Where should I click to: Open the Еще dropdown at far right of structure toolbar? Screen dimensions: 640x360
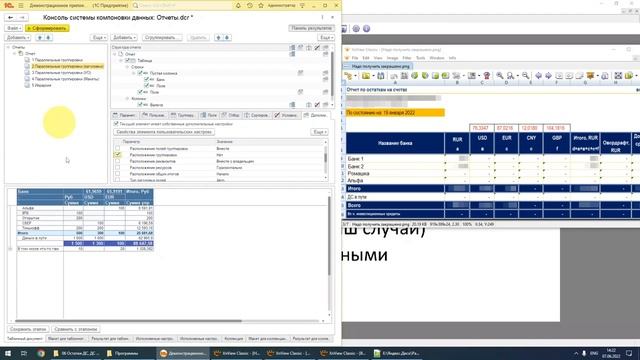326,38
